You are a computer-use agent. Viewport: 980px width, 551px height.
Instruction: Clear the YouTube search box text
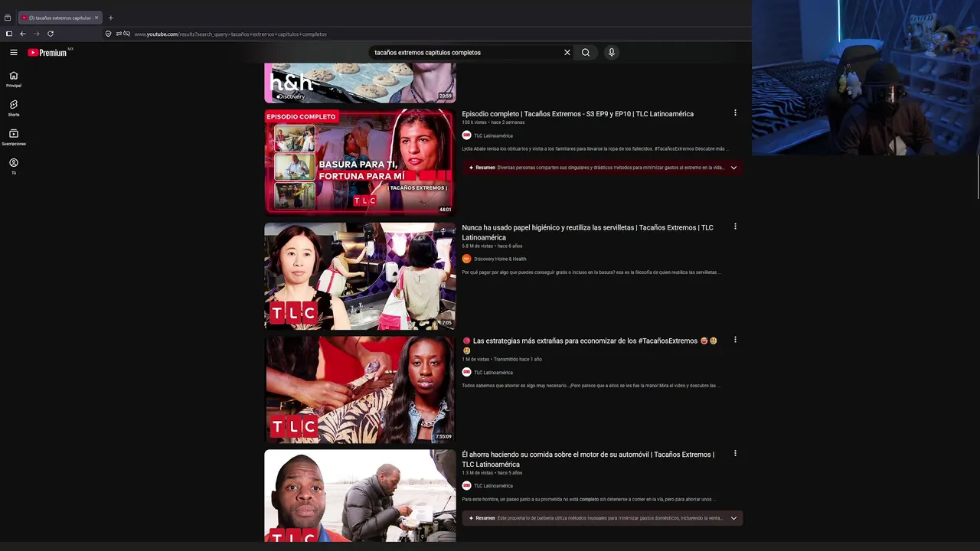[x=567, y=53]
